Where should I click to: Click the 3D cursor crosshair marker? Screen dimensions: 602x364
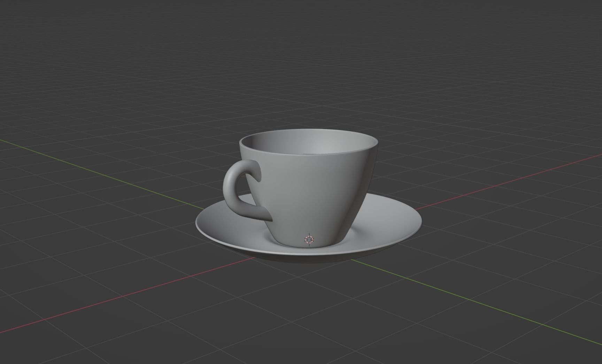(x=309, y=239)
